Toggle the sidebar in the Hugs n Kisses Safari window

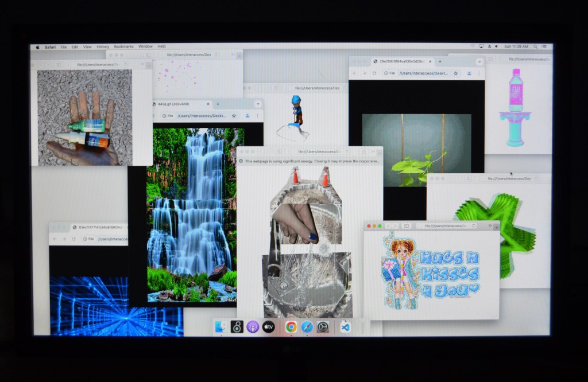tap(407, 226)
